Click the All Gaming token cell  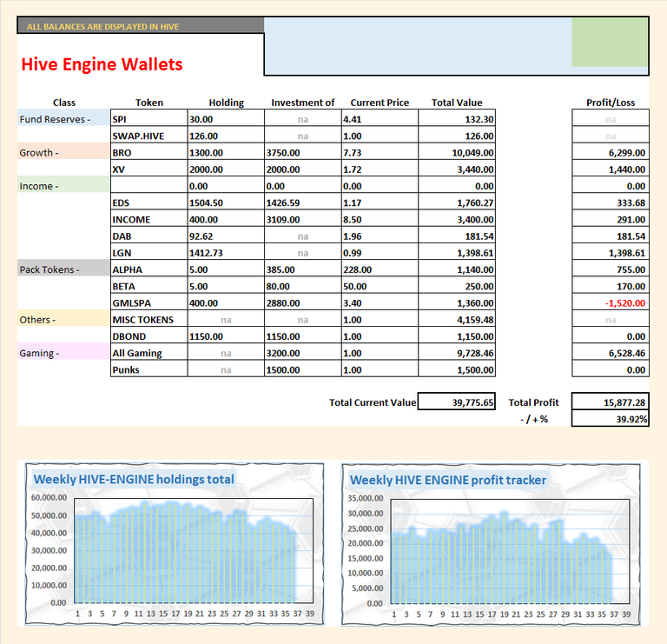click(149, 353)
